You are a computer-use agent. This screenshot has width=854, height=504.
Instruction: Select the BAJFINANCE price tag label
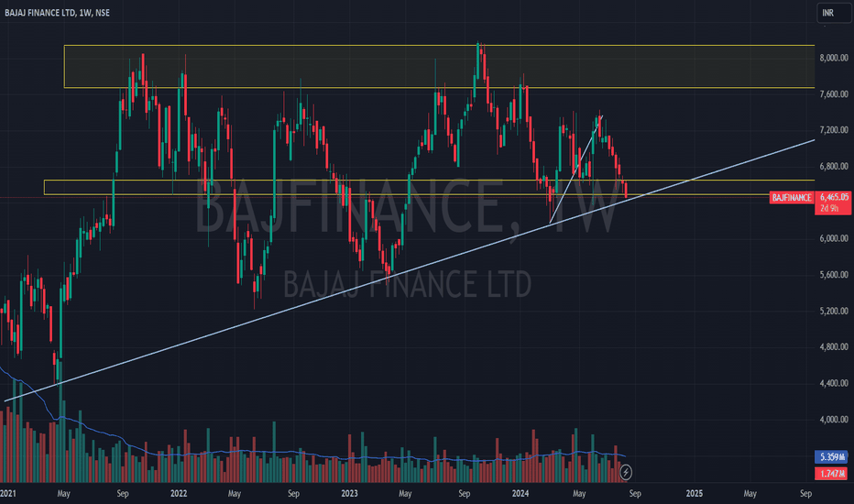click(792, 198)
